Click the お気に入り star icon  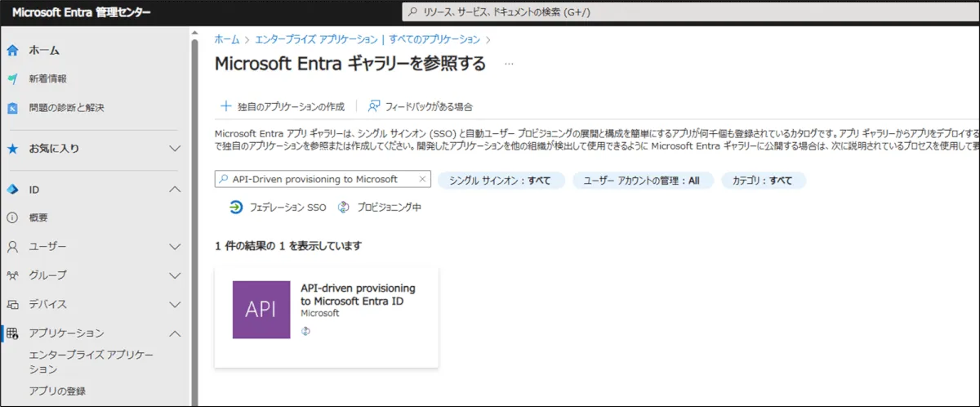(x=12, y=149)
